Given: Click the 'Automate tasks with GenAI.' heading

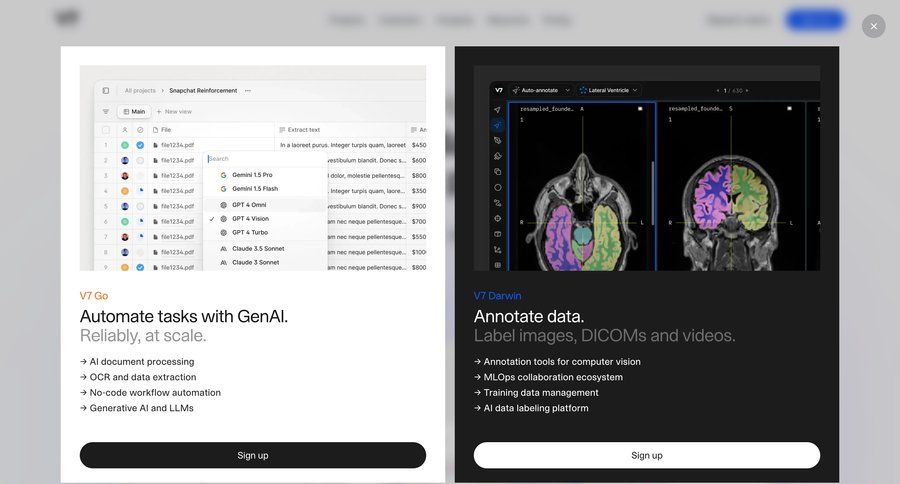Looking at the screenshot, I should pyautogui.click(x=184, y=316).
